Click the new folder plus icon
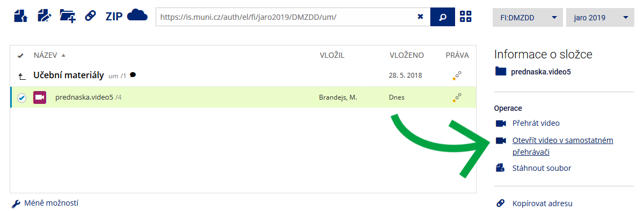Image resolution: width=644 pixels, height=211 pixels. (x=68, y=16)
